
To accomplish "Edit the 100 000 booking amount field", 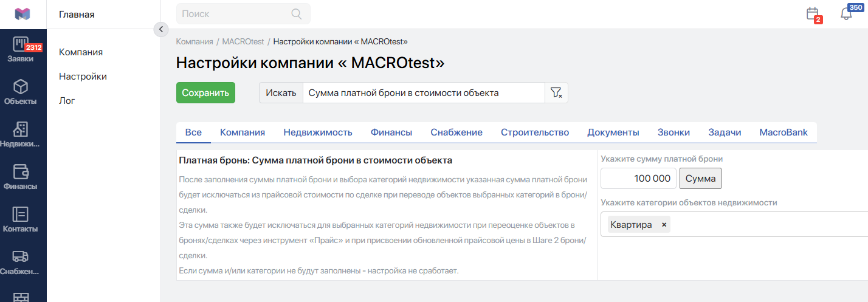I will coord(638,179).
